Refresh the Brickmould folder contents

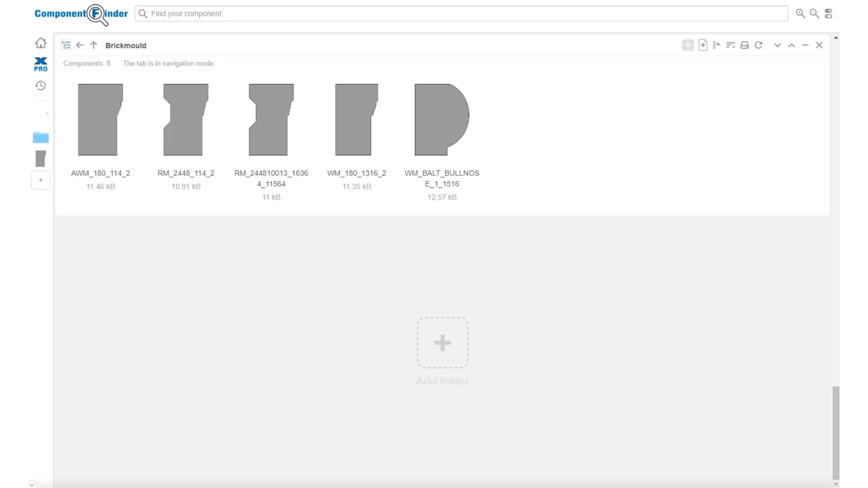[758, 46]
